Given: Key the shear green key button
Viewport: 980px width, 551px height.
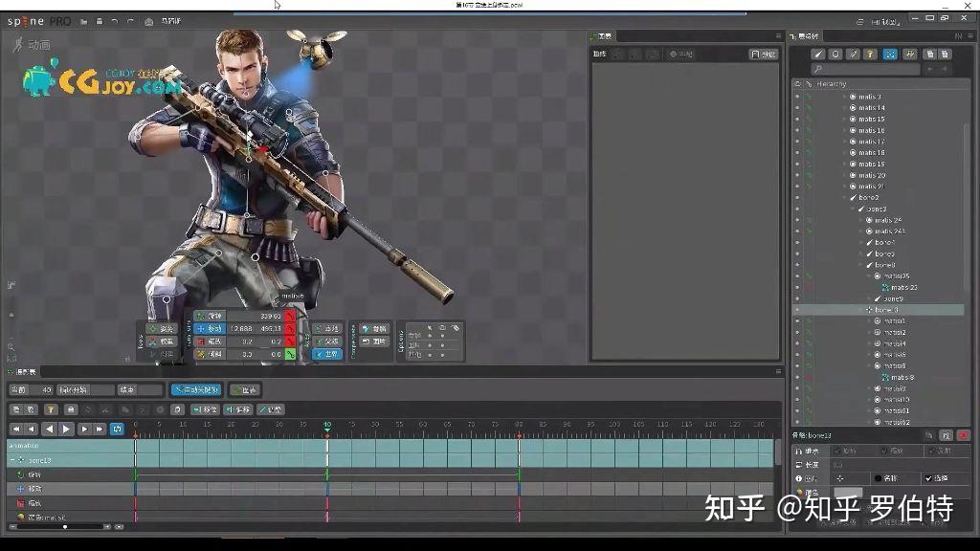Looking at the screenshot, I should point(290,354).
